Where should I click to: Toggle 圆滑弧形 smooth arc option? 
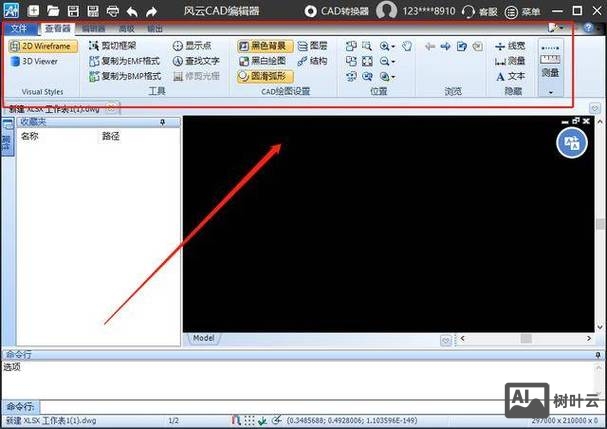tap(265, 75)
